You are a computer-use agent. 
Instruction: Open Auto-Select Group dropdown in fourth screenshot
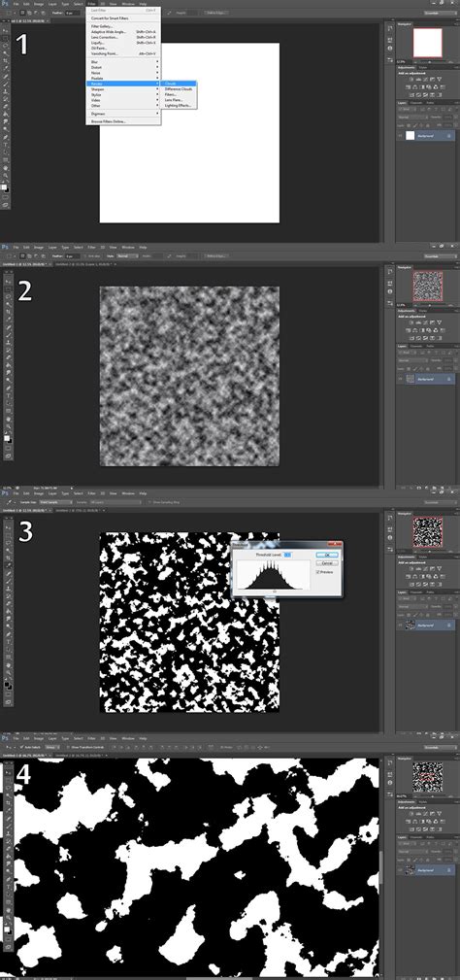(x=53, y=747)
